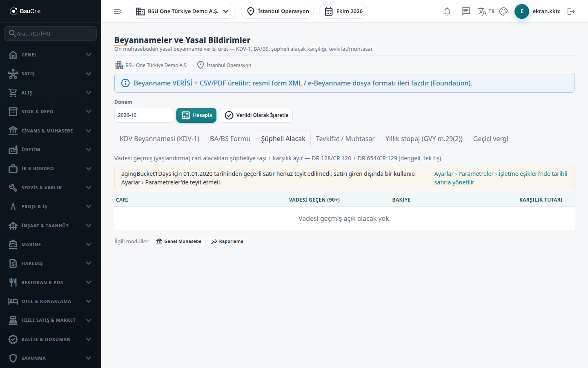588x368 pixels.
Task: Expand the Kalite & Doküman chevron
Action: (89, 339)
